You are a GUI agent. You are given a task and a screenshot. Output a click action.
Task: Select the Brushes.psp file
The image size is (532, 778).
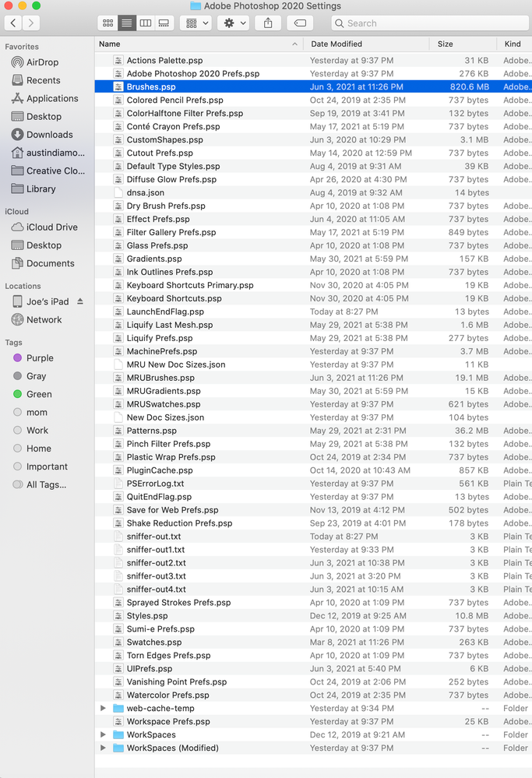[313, 86]
